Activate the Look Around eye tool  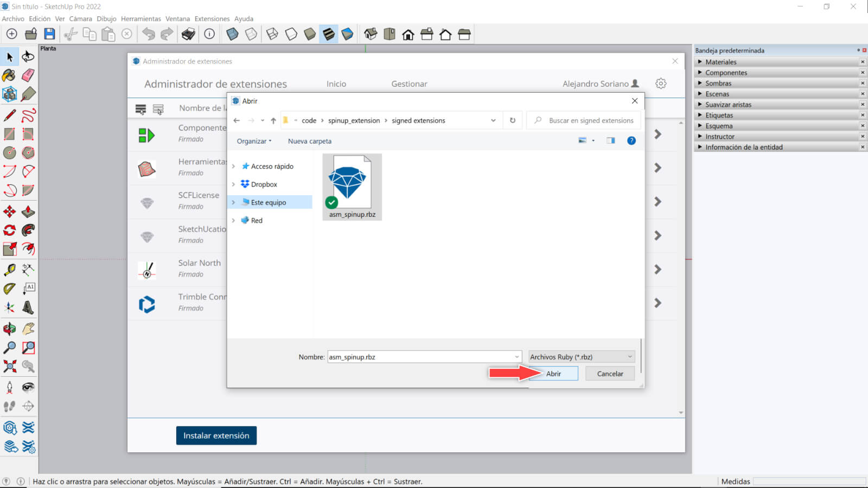pyautogui.click(x=28, y=387)
